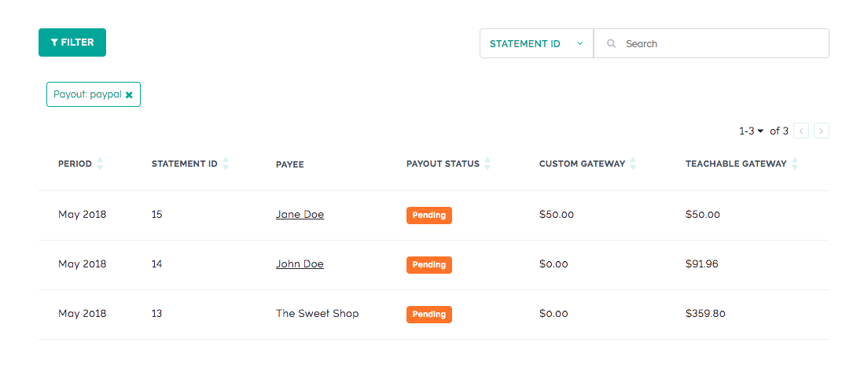Focus the Search input field
This screenshot has height=387, width=868.
712,43
